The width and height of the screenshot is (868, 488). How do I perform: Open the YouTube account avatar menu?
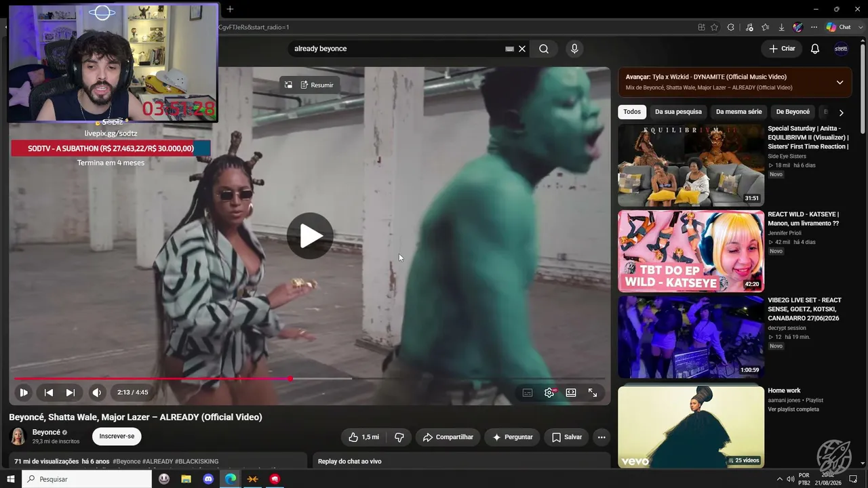(x=841, y=49)
